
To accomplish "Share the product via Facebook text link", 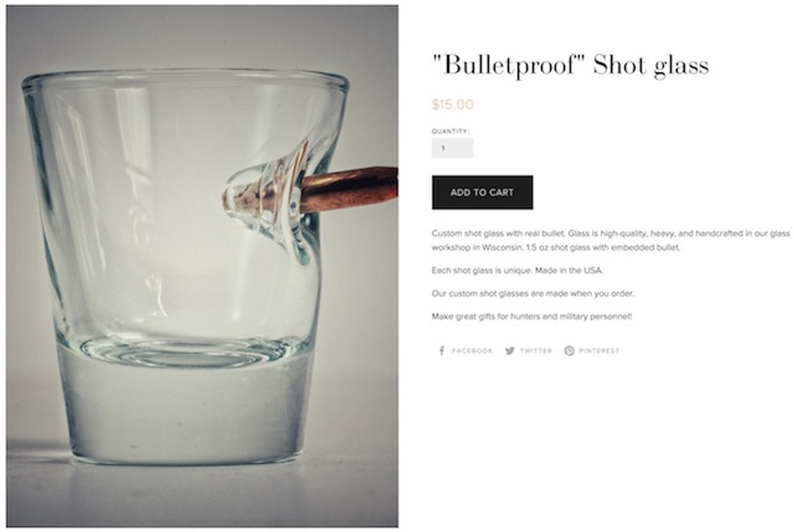I will click(472, 351).
